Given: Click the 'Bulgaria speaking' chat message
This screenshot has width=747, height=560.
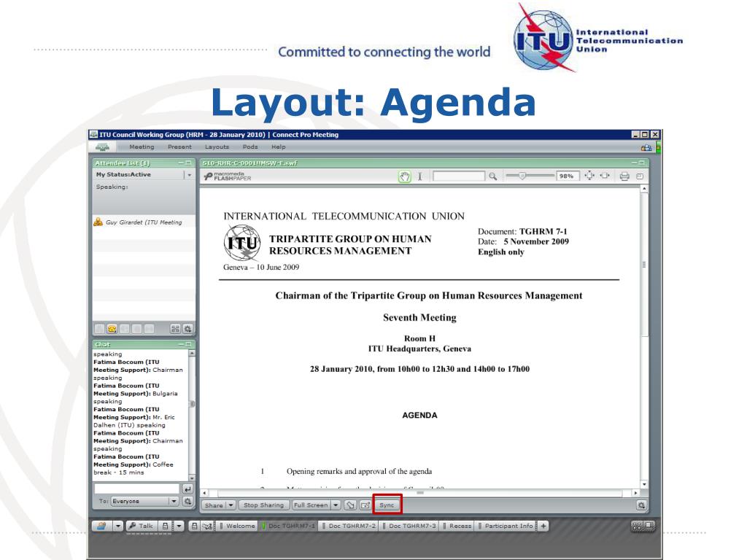Looking at the screenshot, I should tap(136, 393).
